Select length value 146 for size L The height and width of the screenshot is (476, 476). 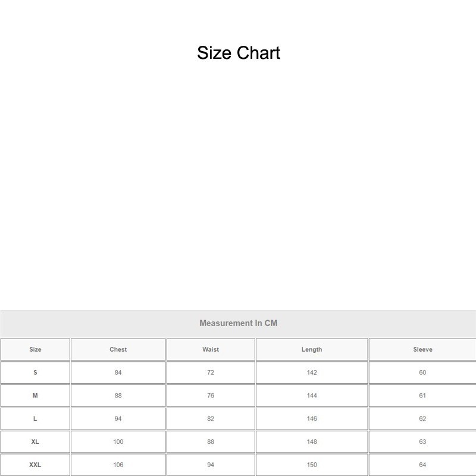[x=312, y=419]
